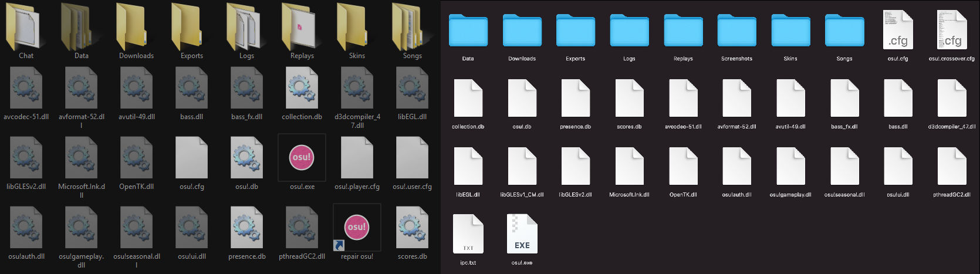Open the Data folder in the Windows explorer view
The image size is (980, 274).
coord(82,27)
